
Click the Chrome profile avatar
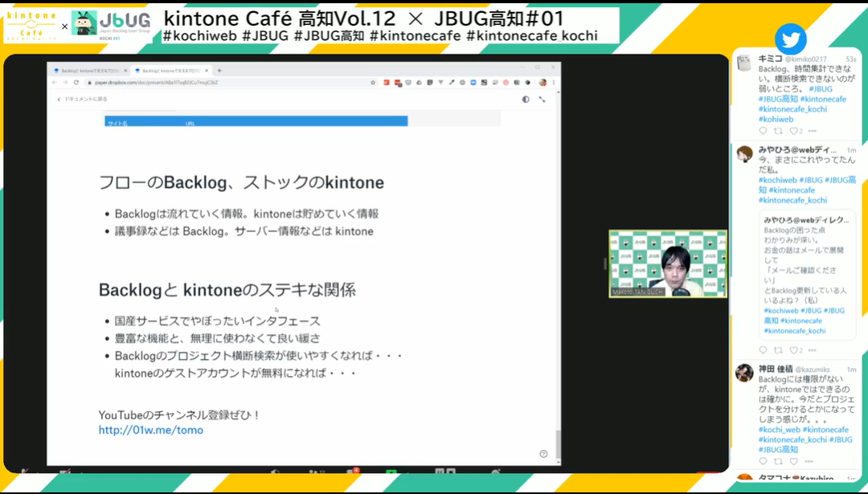[543, 83]
